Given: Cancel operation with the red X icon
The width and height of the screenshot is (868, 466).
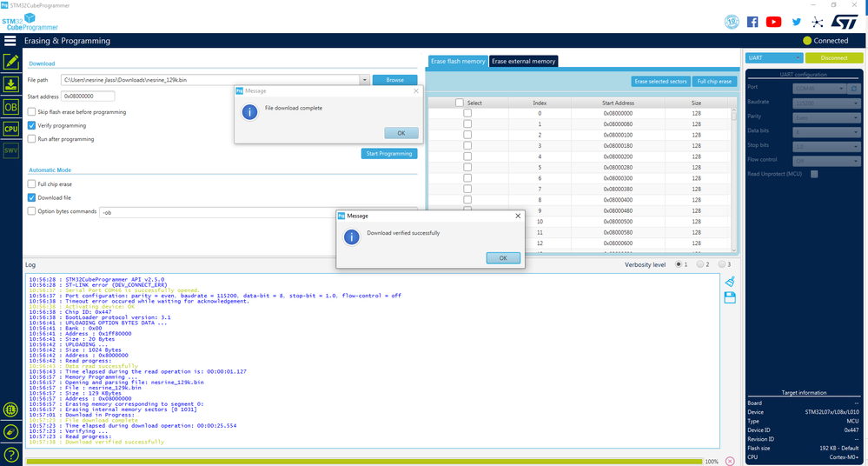Looking at the screenshot, I should click(x=730, y=461).
